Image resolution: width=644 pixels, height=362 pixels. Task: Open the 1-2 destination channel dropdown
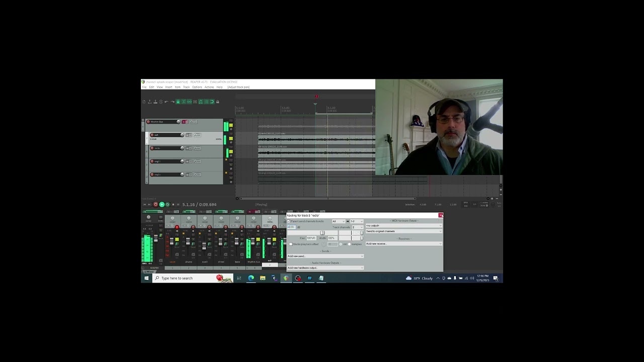357,221
